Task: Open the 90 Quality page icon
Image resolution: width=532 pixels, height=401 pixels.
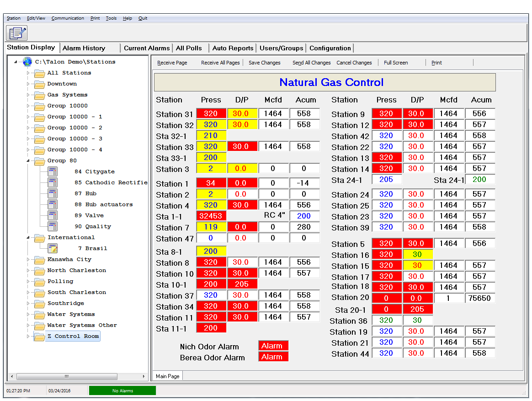Action: pos(52,226)
